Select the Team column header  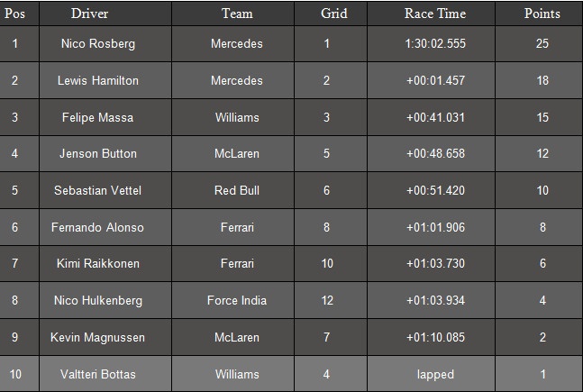tap(237, 14)
